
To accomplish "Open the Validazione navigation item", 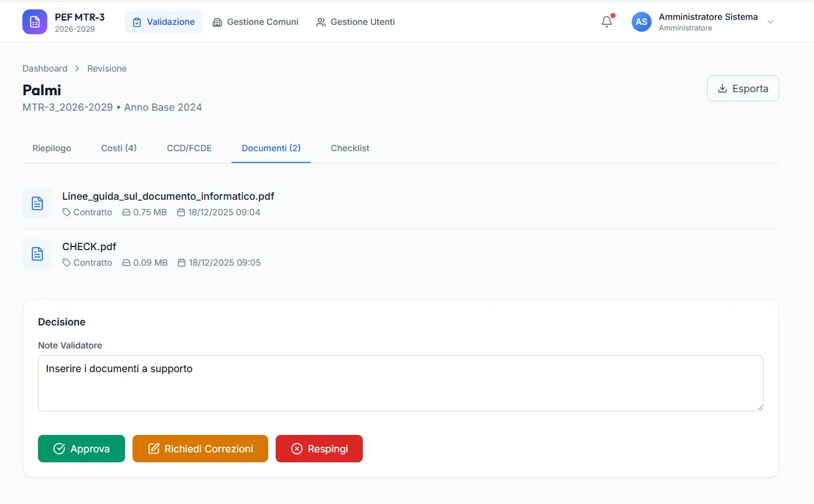I will 164,22.
